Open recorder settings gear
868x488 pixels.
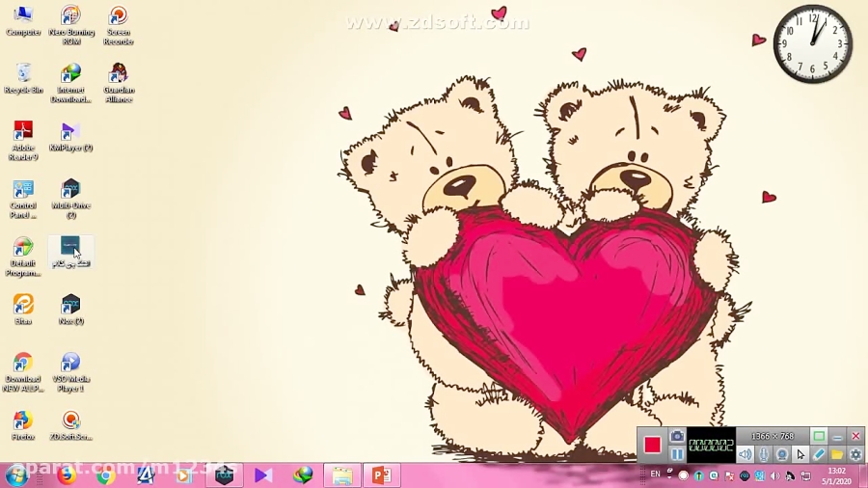855,454
